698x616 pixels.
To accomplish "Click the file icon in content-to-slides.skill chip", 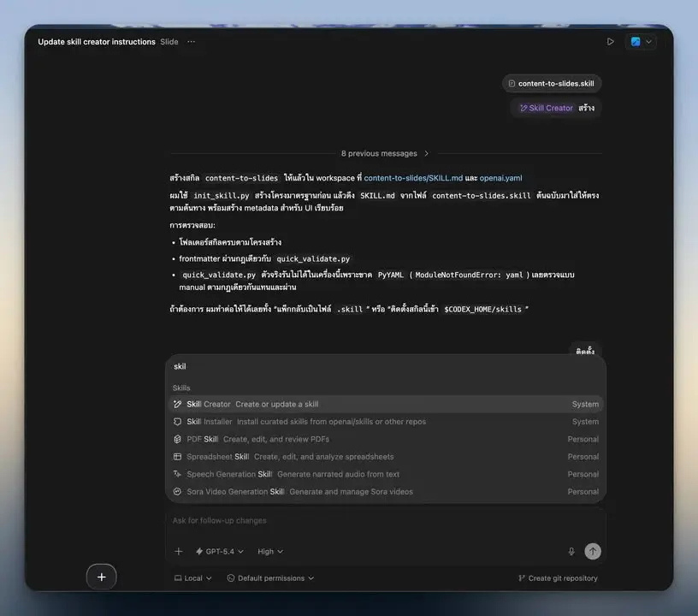I will (x=512, y=83).
